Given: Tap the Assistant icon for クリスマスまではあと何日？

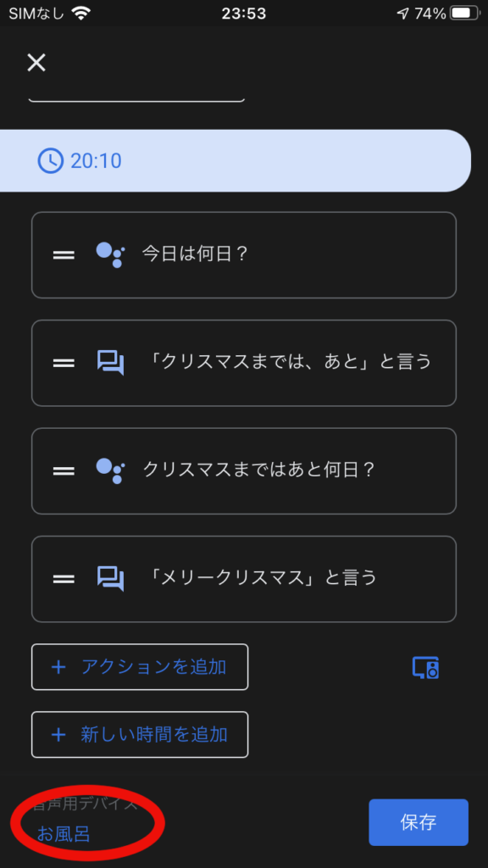Looking at the screenshot, I should [x=110, y=470].
